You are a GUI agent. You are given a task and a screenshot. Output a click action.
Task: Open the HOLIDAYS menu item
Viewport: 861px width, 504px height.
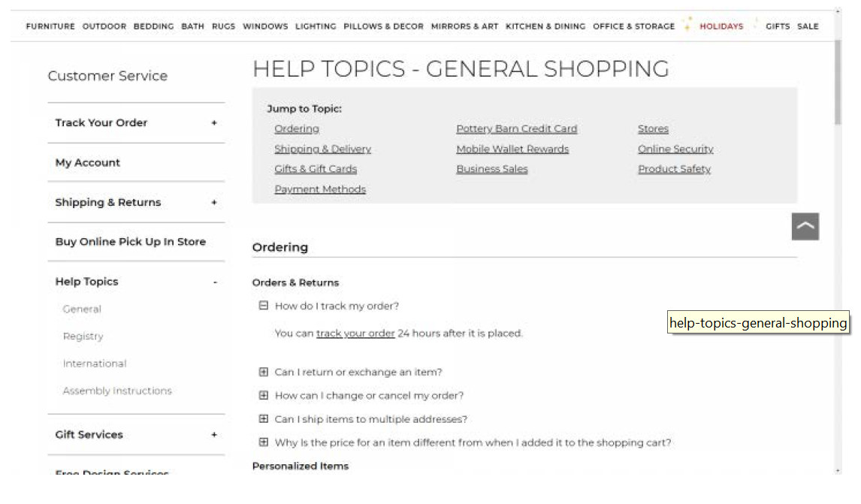(721, 26)
